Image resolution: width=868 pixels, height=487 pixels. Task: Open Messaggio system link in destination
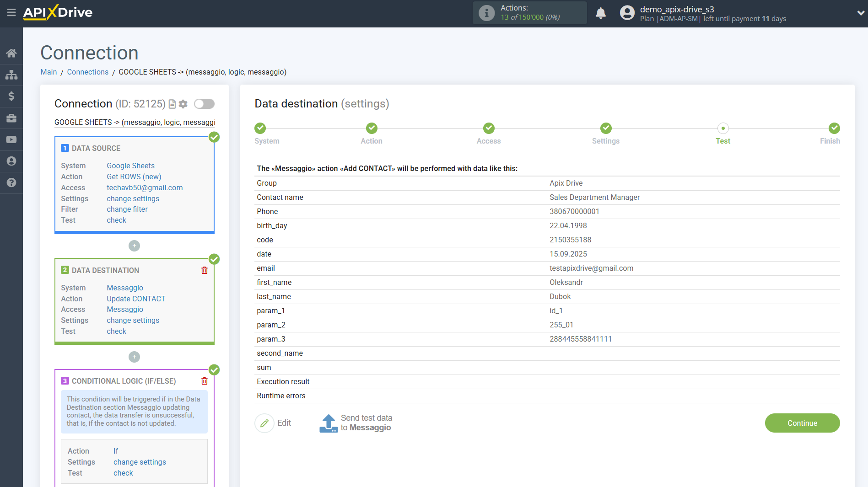(125, 288)
